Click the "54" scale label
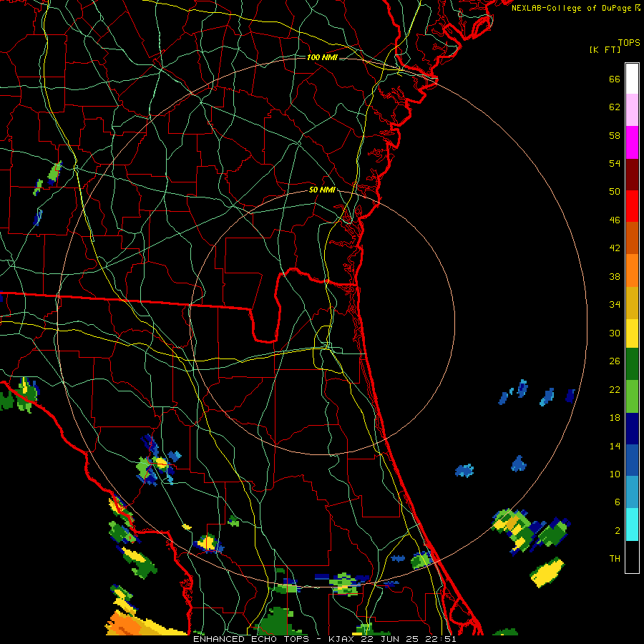This screenshot has height=644, width=644. [x=615, y=163]
